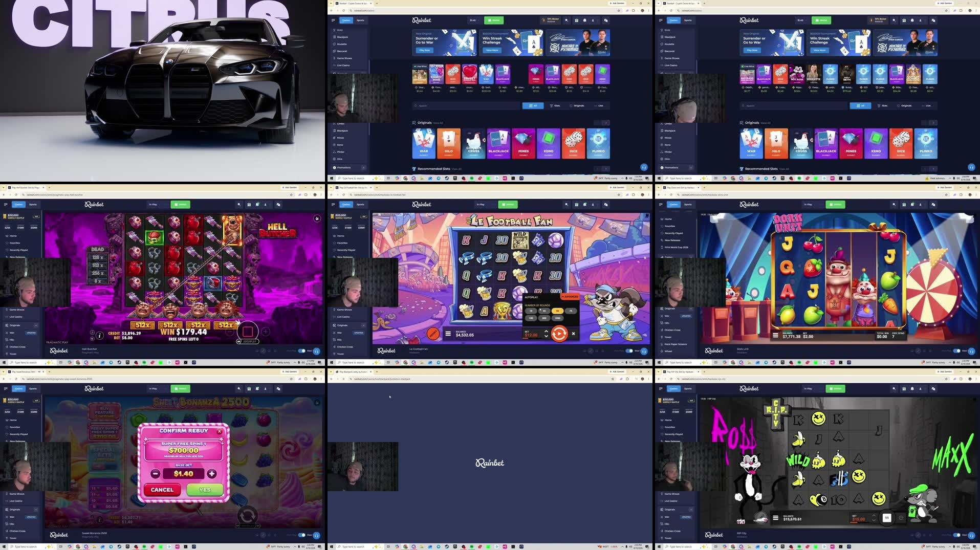Expand Originals in the Sweet Bonanza window sidebar
980x550 pixels.
click(x=36, y=509)
